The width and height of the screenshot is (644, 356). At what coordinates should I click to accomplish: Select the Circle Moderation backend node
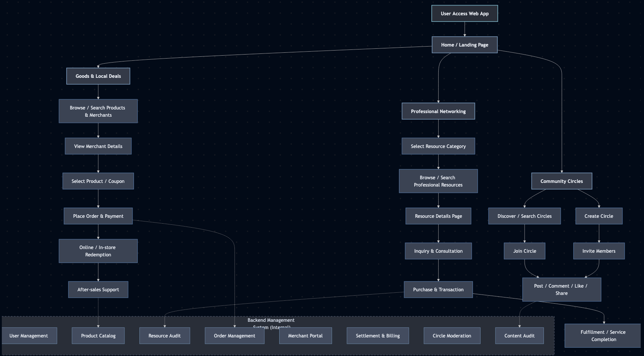click(x=452, y=336)
